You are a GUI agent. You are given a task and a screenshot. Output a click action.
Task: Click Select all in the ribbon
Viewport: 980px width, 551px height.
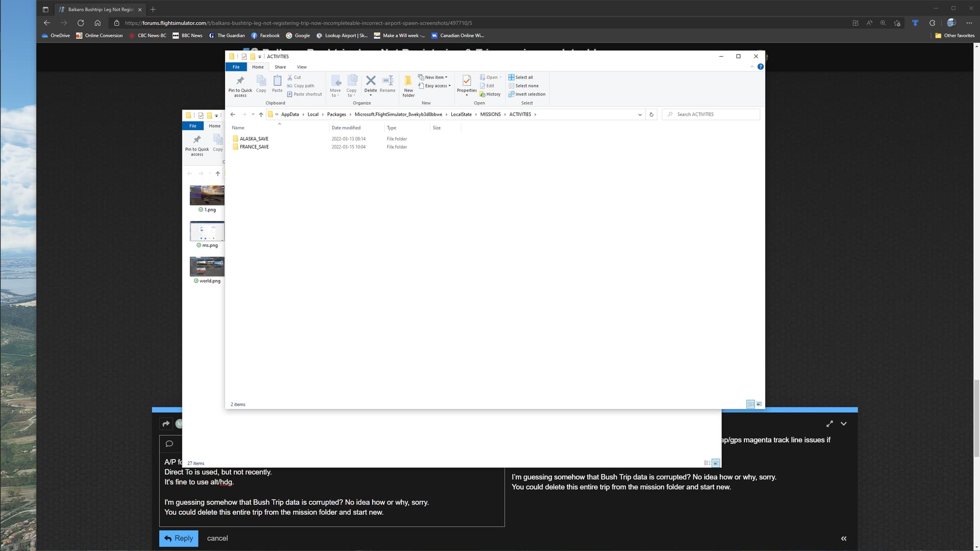(521, 78)
